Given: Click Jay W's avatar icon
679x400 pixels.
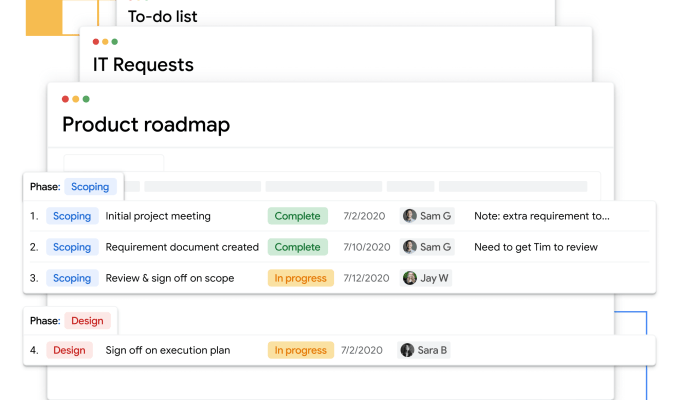Looking at the screenshot, I should pyautogui.click(x=410, y=278).
